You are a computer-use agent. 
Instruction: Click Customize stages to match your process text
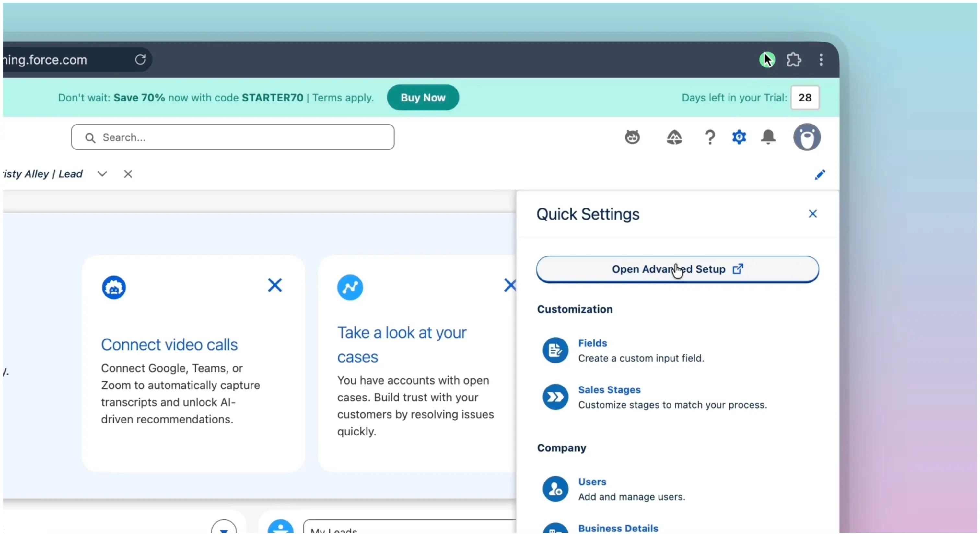[x=672, y=405]
